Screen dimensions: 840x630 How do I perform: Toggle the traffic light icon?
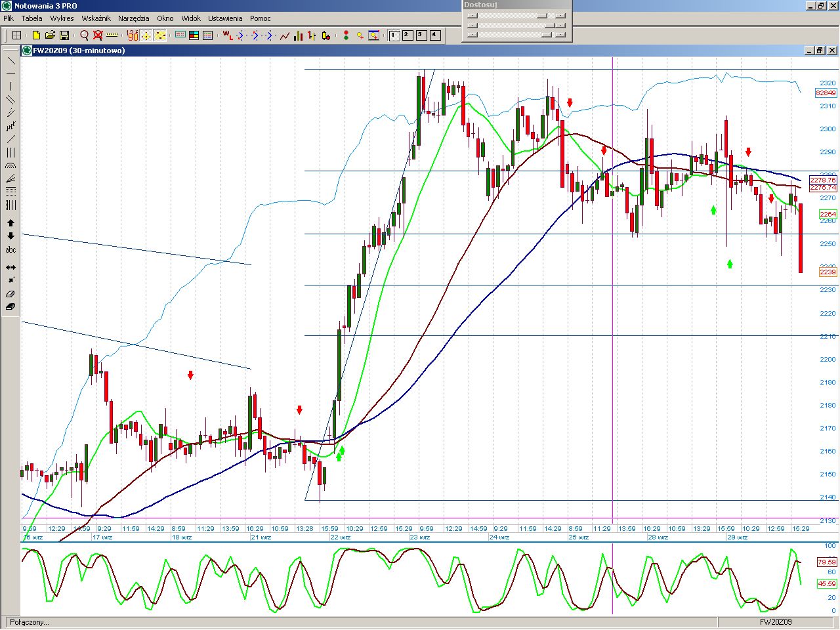click(346, 35)
